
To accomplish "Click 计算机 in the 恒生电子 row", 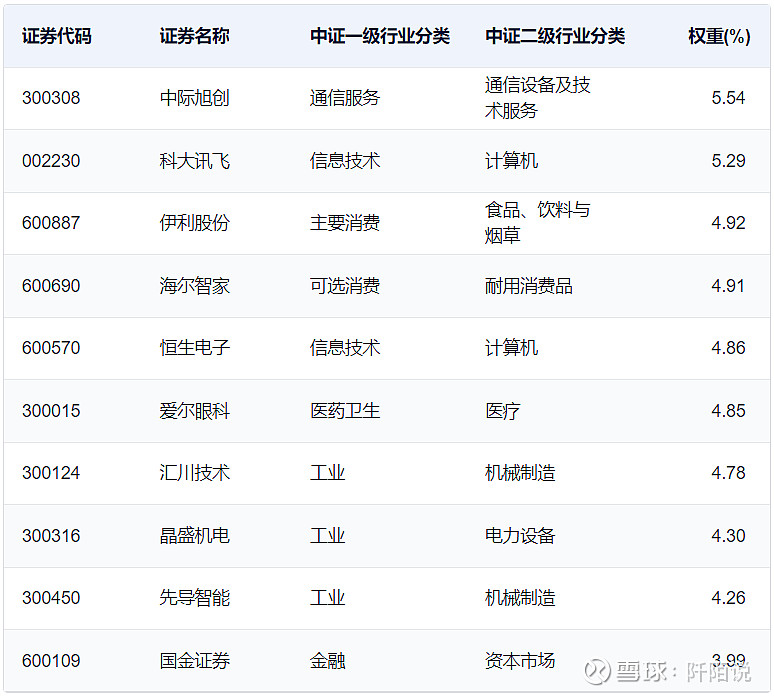I will point(511,348).
